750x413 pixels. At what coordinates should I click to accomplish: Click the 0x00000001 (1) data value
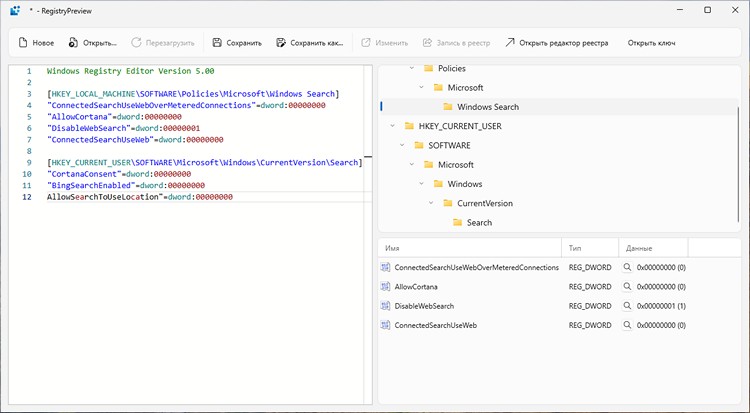661,306
